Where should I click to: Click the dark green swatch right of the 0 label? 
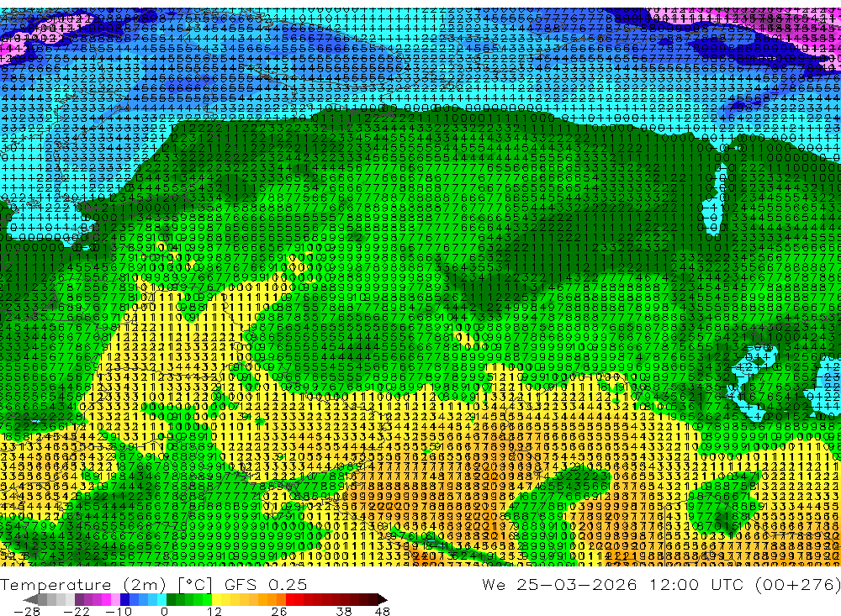coord(171,599)
